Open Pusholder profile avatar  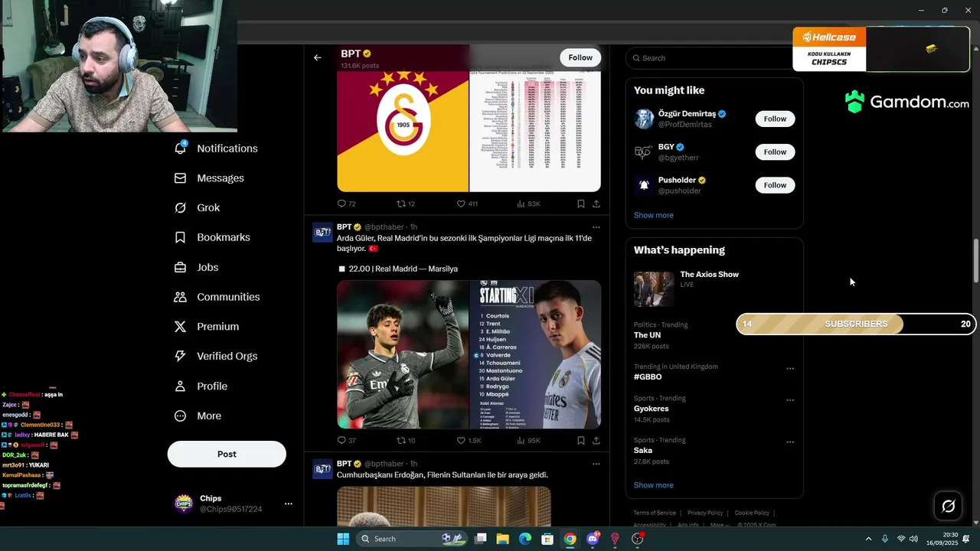644,185
